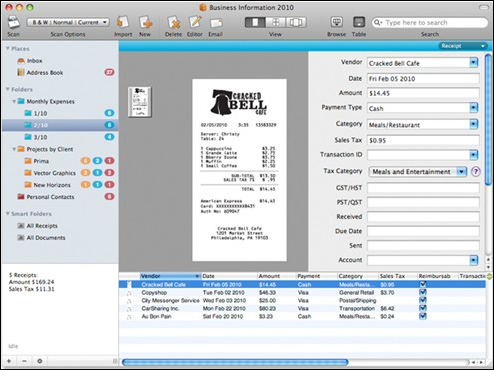The width and height of the screenshot is (494, 370).
Task: Sort by the Sales Tax column header
Action: click(x=398, y=276)
